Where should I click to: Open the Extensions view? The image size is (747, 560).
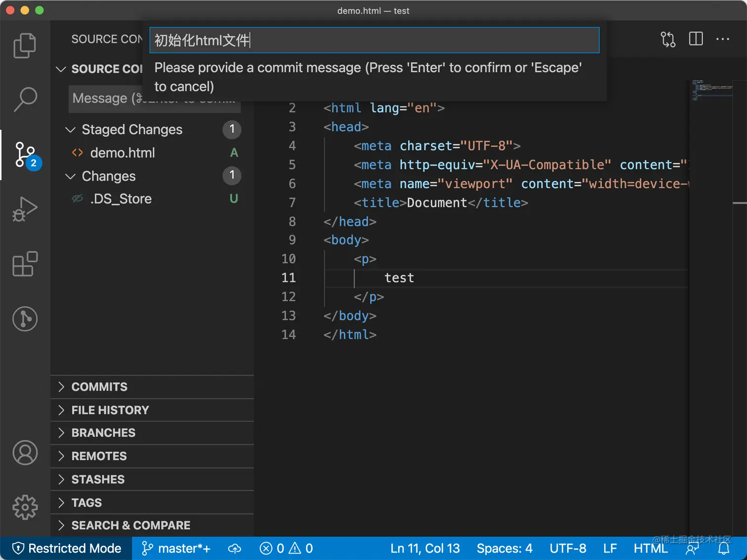25,264
